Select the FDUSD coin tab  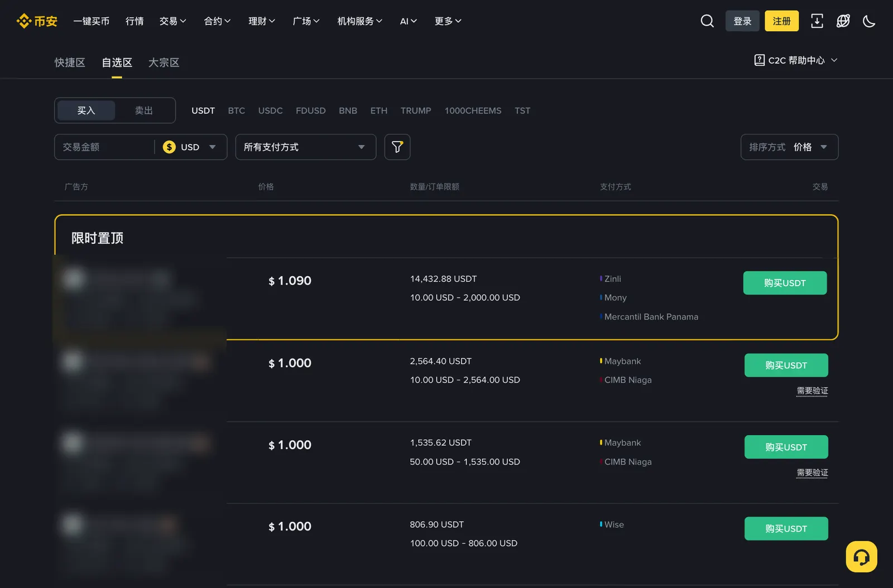tap(311, 110)
